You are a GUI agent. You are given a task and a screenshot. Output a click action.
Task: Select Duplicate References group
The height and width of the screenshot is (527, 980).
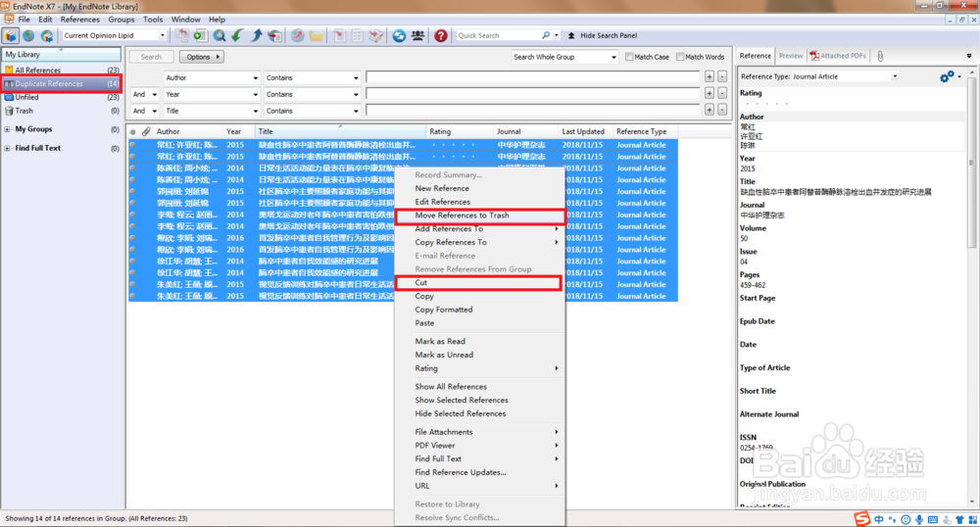click(61, 83)
